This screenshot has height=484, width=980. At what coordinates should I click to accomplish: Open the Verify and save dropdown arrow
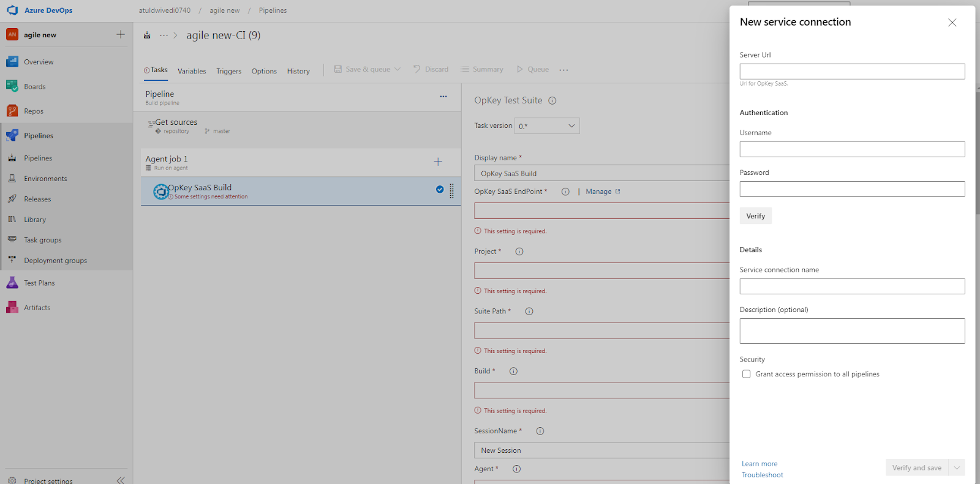tap(957, 467)
